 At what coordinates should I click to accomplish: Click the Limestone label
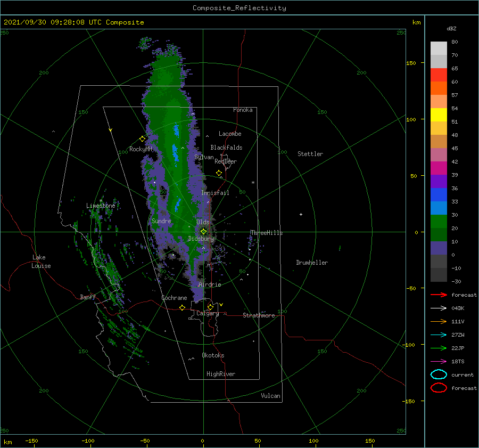click(x=101, y=206)
